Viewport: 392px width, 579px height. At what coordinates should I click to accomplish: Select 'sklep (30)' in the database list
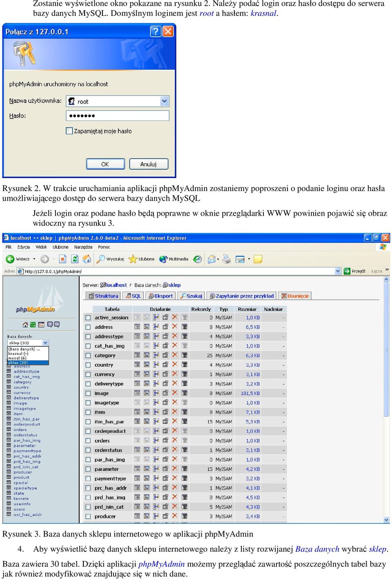(x=28, y=363)
